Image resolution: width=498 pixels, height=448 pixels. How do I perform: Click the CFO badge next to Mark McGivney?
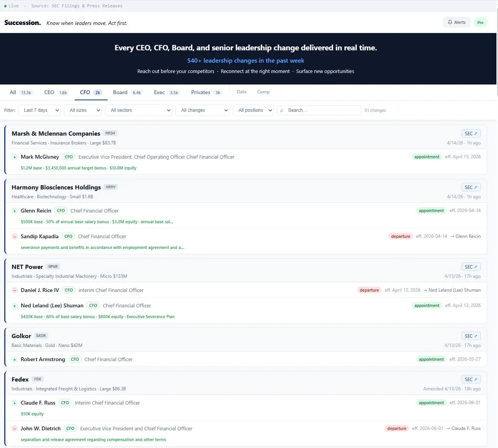[x=69, y=157]
